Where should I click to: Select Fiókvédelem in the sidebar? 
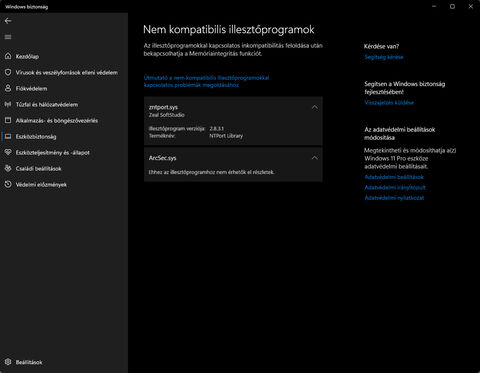64,88
